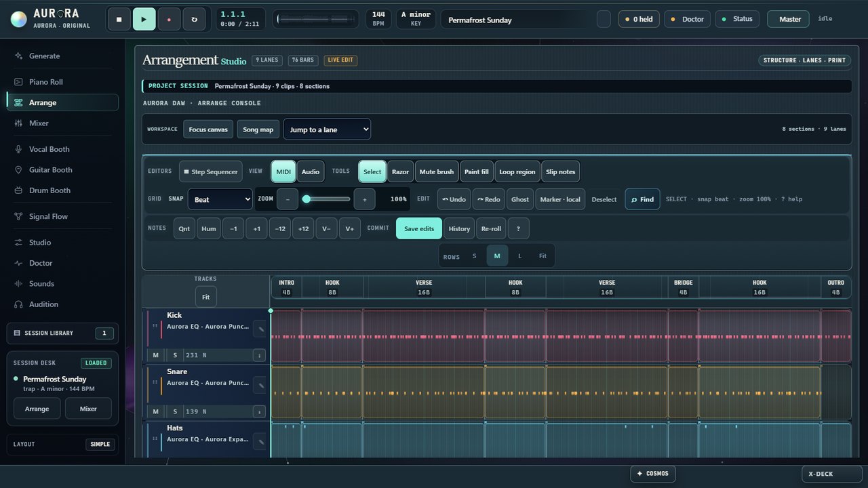868x488 pixels.
Task: Open the Step Sequencer editor
Action: point(210,171)
